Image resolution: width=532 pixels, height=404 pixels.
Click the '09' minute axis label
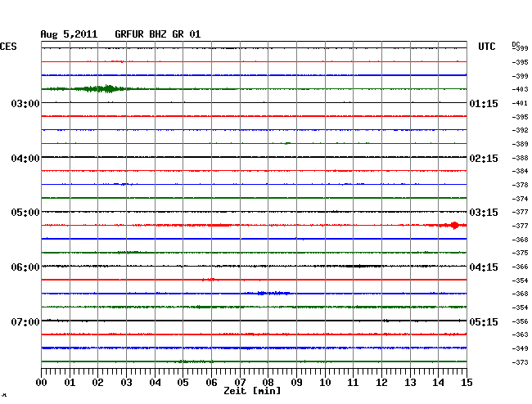click(x=296, y=383)
